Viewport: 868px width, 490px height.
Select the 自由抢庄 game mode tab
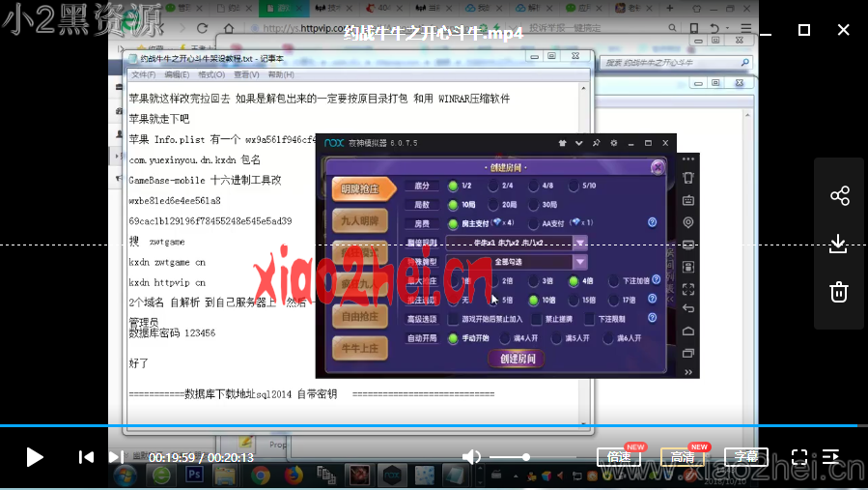tap(360, 317)
